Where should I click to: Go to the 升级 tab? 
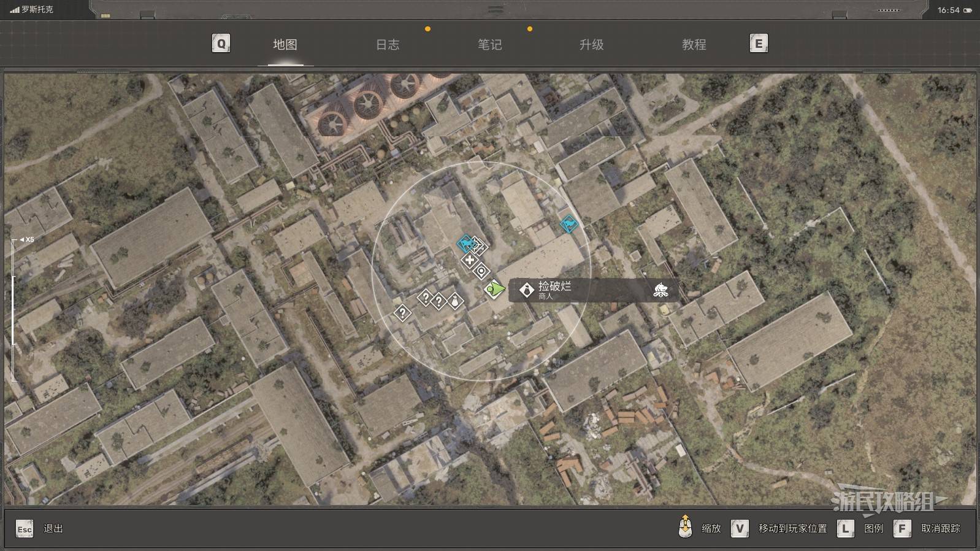point(592,44)
